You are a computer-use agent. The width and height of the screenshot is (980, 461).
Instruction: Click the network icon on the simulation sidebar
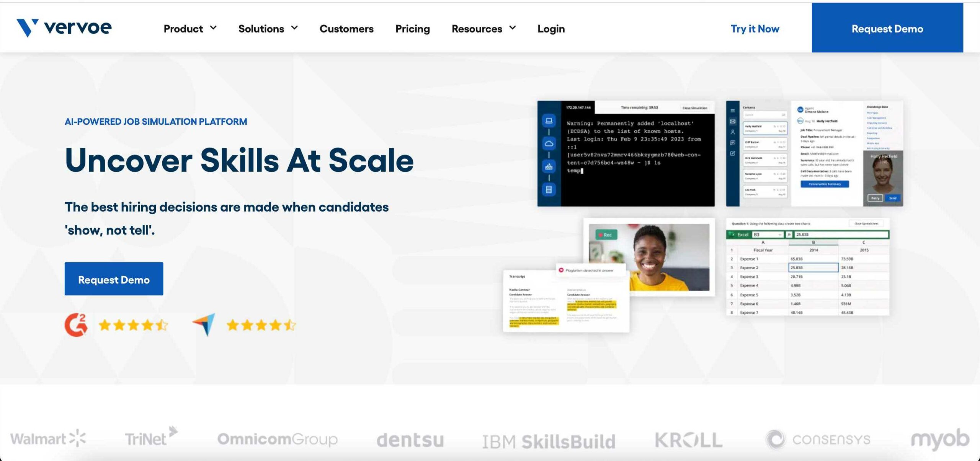pyautogui.click(x=549, y=166)
